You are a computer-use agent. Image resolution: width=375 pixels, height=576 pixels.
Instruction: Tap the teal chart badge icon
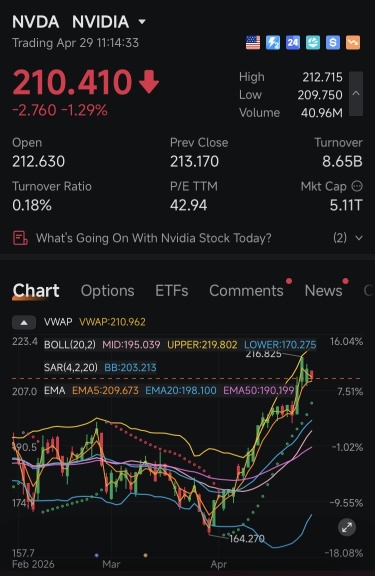[313, 43]
